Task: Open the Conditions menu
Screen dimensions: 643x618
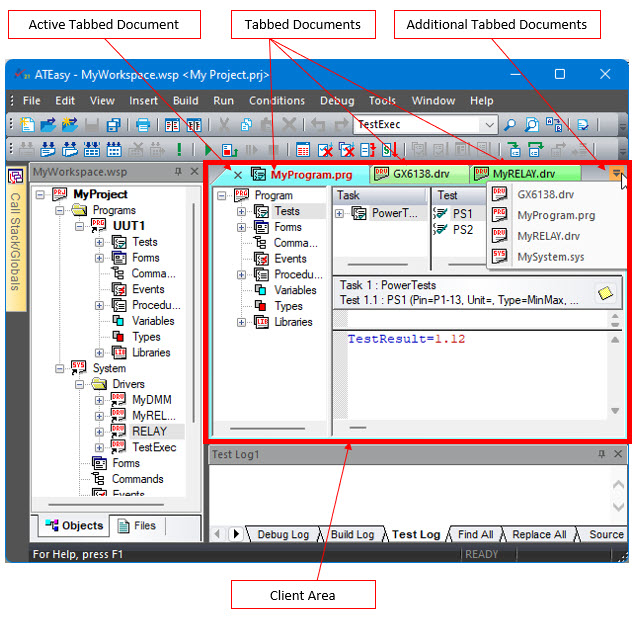Action: tap(276, 101)
